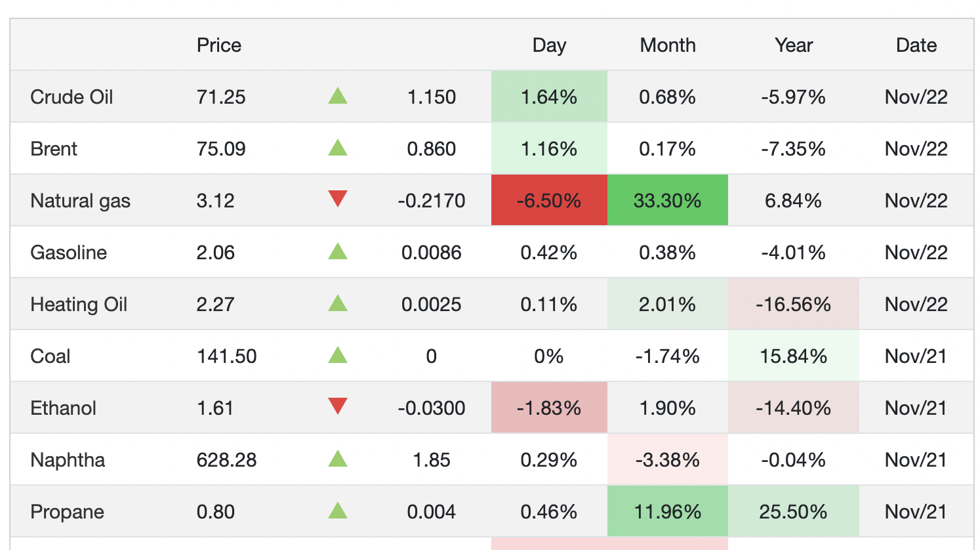The height and width of the screenshot is (550, 980).
Task: Click the 1.16% Day cell for Brent
Action: 549,148
